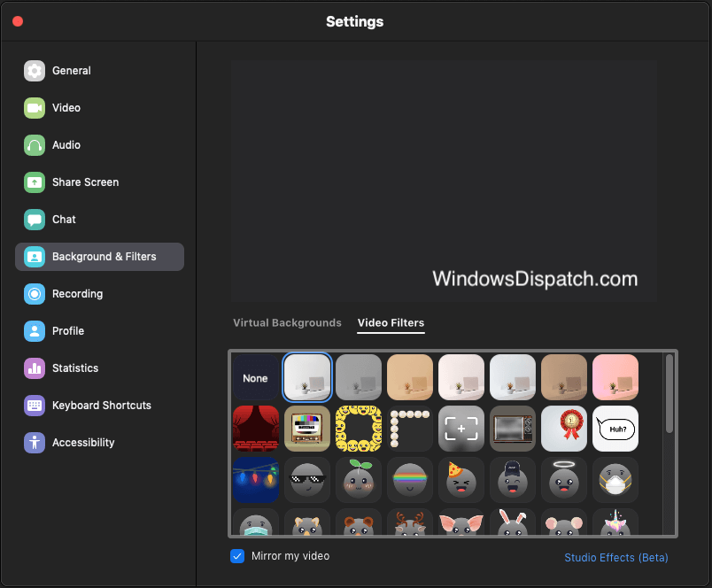712x588 pixels.
Task: Open the General settings icon
Action: pos(35,71)
